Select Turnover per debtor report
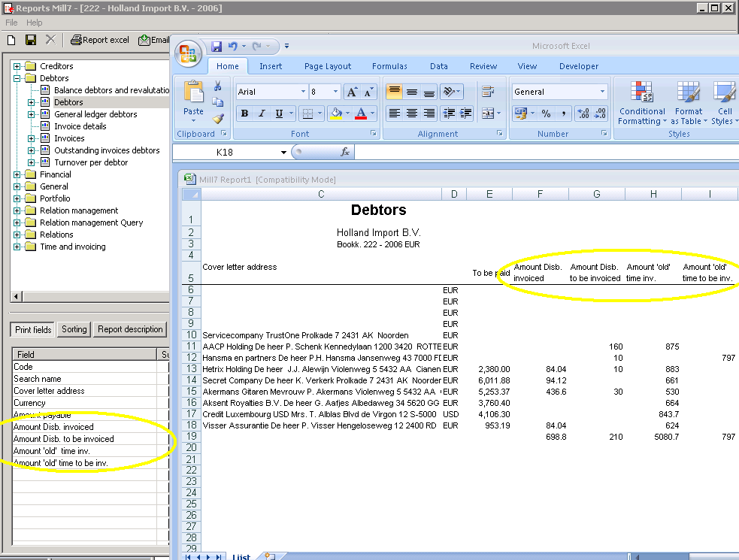This screenshot has height=560, width=739. pos(91,162)
